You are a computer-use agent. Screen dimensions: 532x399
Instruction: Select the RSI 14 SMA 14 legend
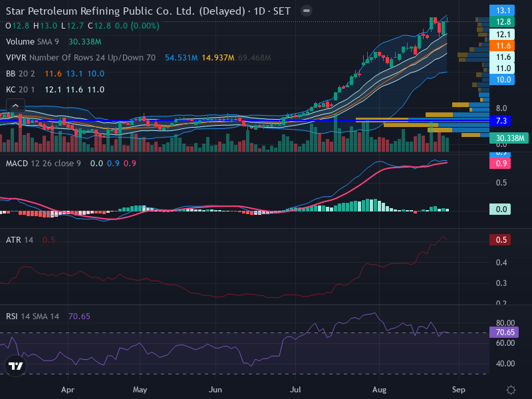pos(32,317)
